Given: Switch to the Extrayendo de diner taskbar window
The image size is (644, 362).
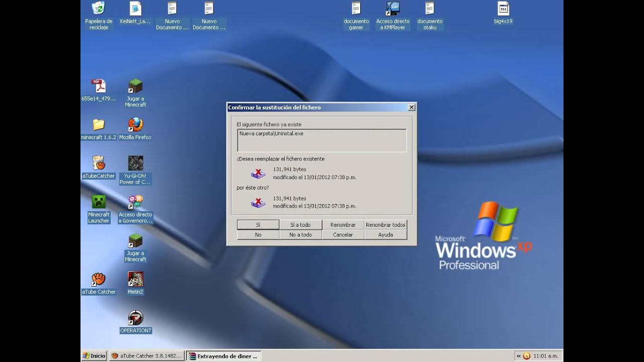Looking at the screenshot, I should (x=224, y=356).
